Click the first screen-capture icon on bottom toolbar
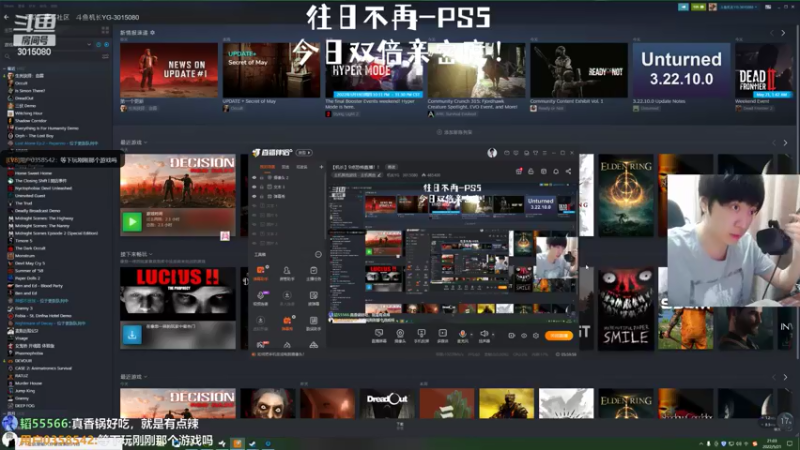 [379, 333]
